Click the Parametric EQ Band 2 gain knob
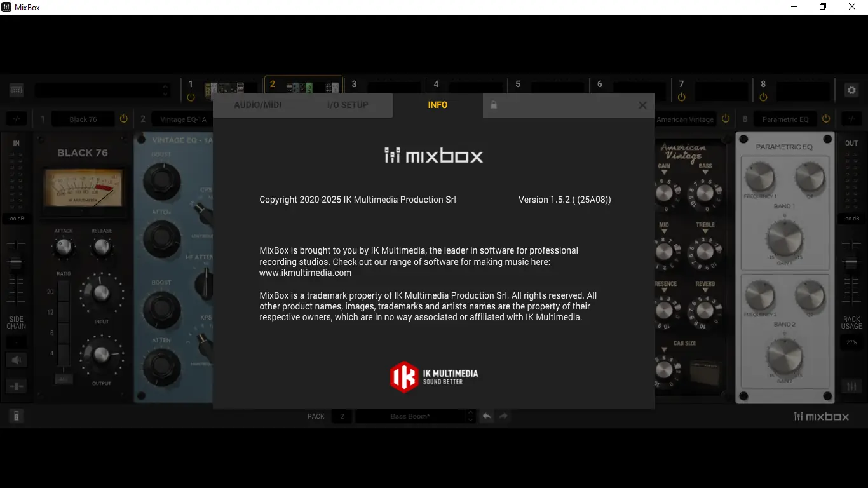 (x=784, y=356)
